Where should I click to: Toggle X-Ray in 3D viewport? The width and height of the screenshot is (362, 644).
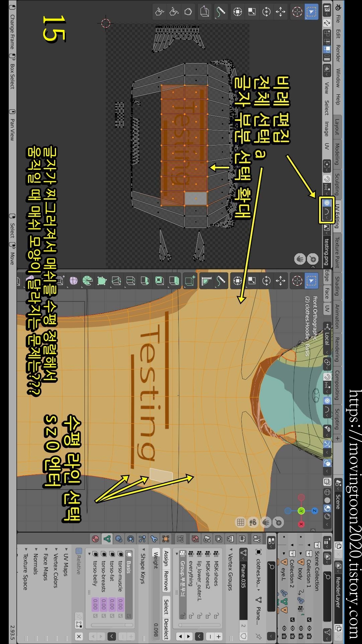327,482
